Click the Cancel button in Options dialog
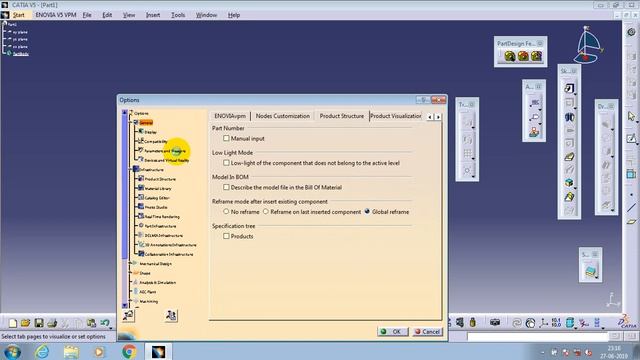640x360 pixels. 427,332
